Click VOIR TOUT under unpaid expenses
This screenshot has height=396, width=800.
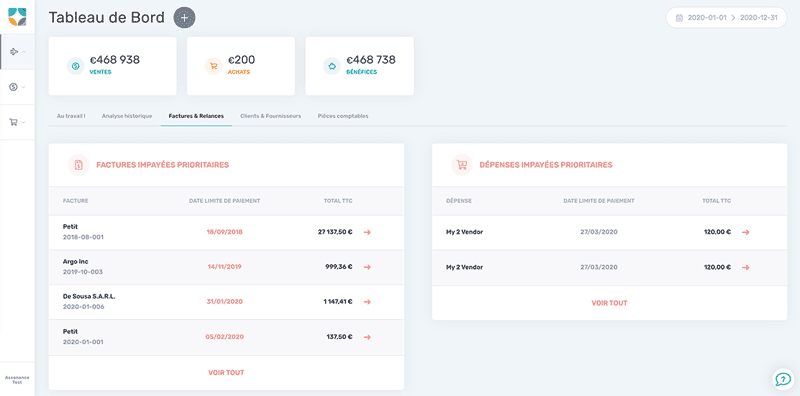[x=609, y=303]
